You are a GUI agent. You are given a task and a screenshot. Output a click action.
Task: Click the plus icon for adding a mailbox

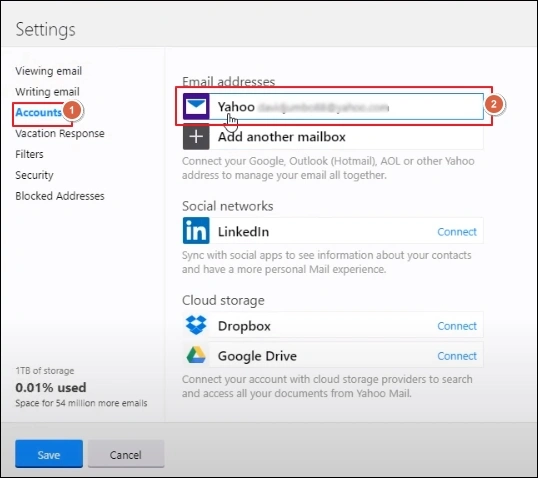coord(196,137)
